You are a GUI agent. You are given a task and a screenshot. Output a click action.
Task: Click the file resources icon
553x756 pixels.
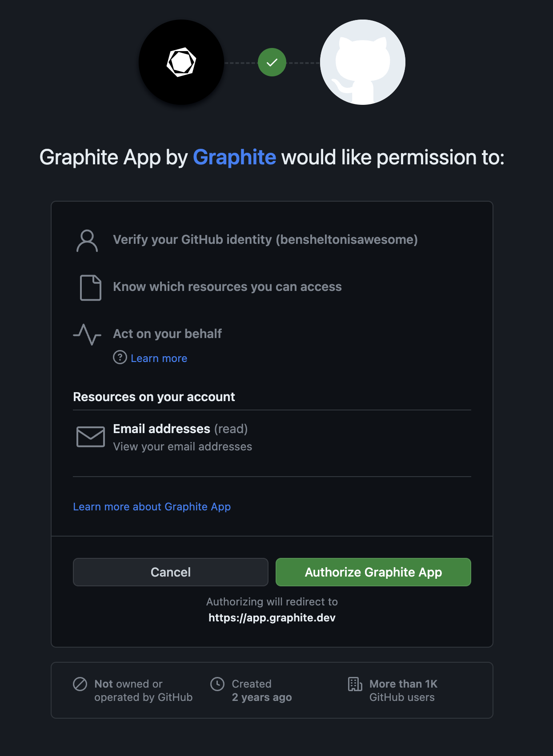[x=90, y=288]
